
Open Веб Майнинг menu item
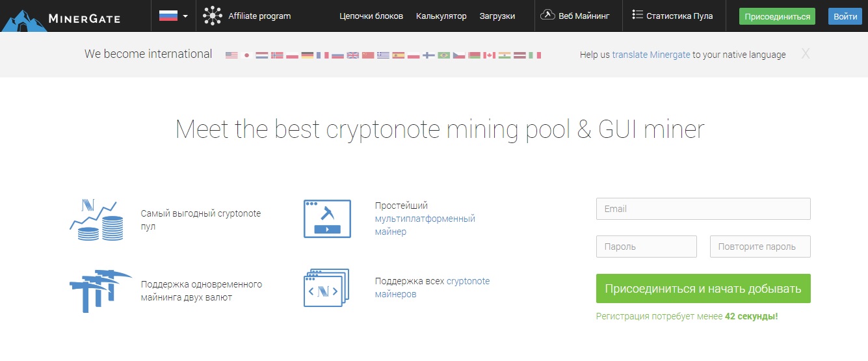pyautogui.click(x=584, y=16)
